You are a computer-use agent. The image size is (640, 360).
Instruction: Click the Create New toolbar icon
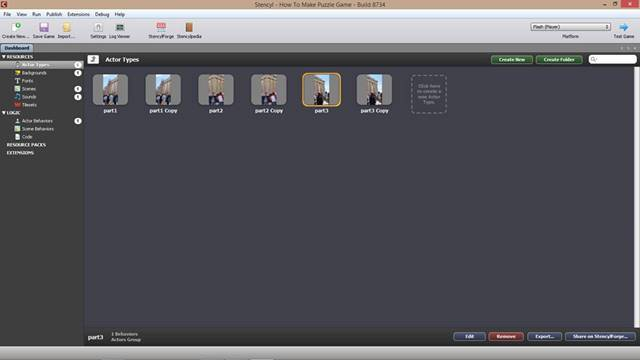(16, 28)
